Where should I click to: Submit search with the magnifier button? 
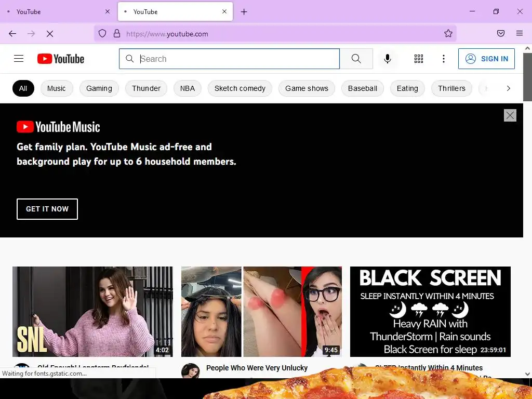coord(356,59)
